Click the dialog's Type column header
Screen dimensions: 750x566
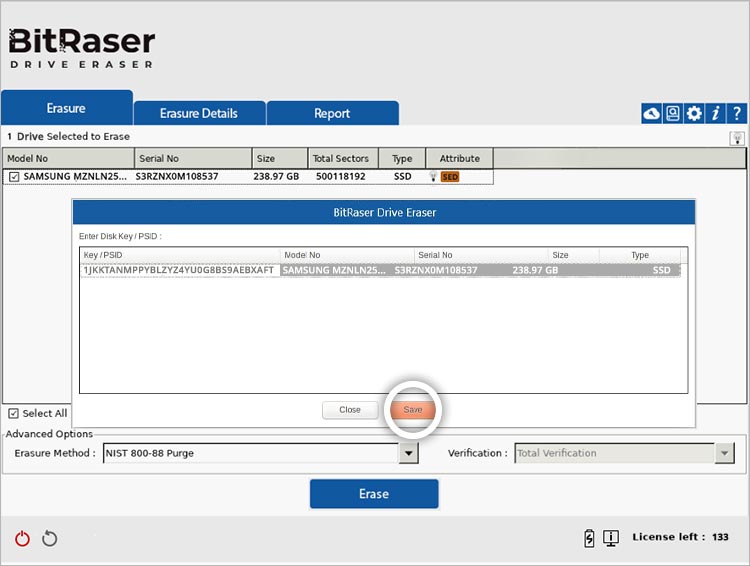[x=640, y=255]
